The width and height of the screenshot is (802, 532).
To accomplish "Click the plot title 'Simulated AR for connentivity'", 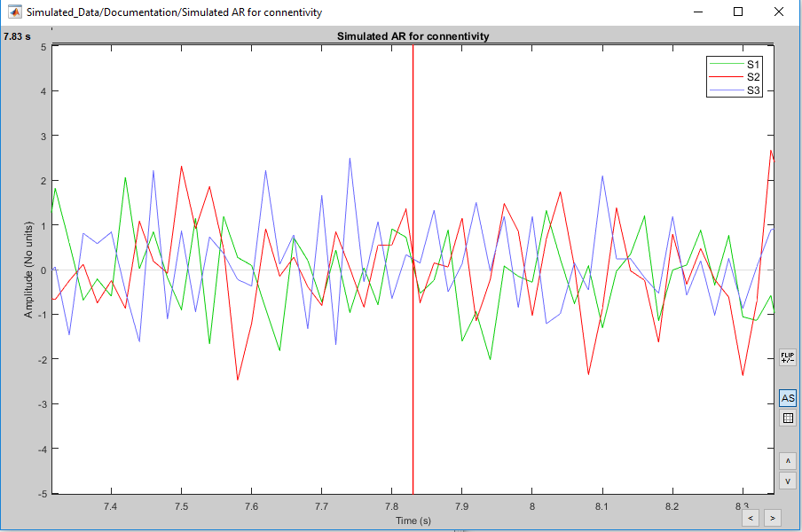I will tap(413, 36).
